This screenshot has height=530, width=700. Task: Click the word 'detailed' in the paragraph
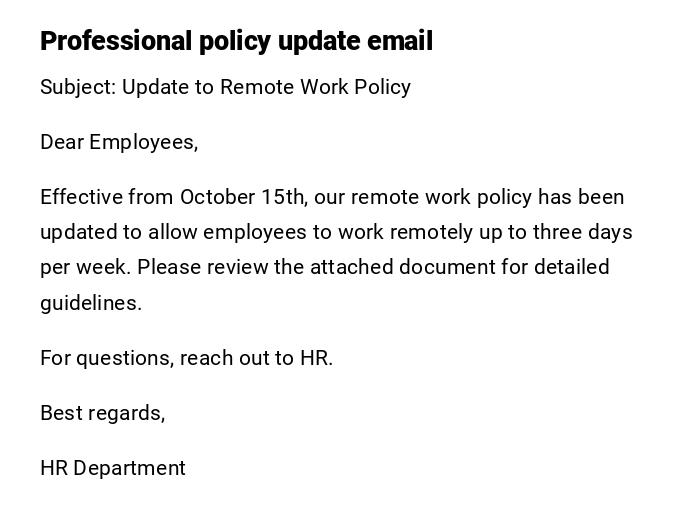tap(571, 268)
